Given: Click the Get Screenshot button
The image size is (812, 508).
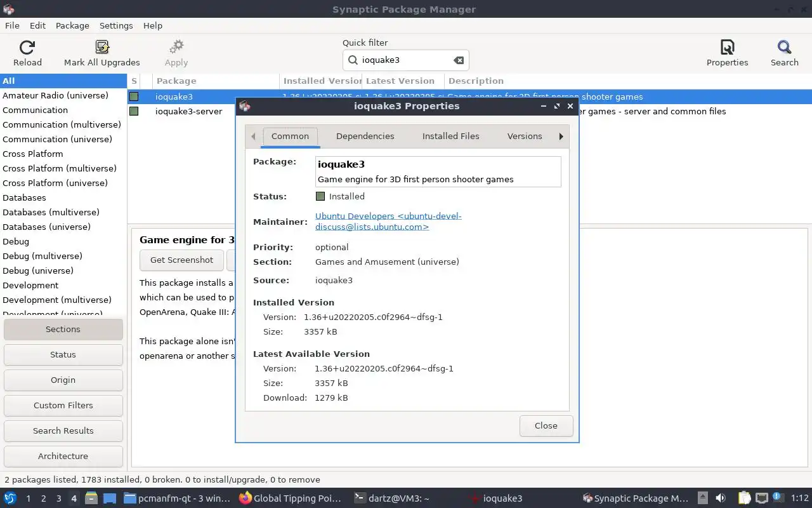Looking at the screenshot, I should (181, 260).
